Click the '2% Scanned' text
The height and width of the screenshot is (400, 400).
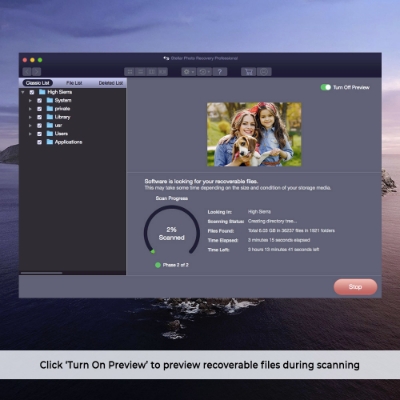pyautogui.click(x=172, y=233)
